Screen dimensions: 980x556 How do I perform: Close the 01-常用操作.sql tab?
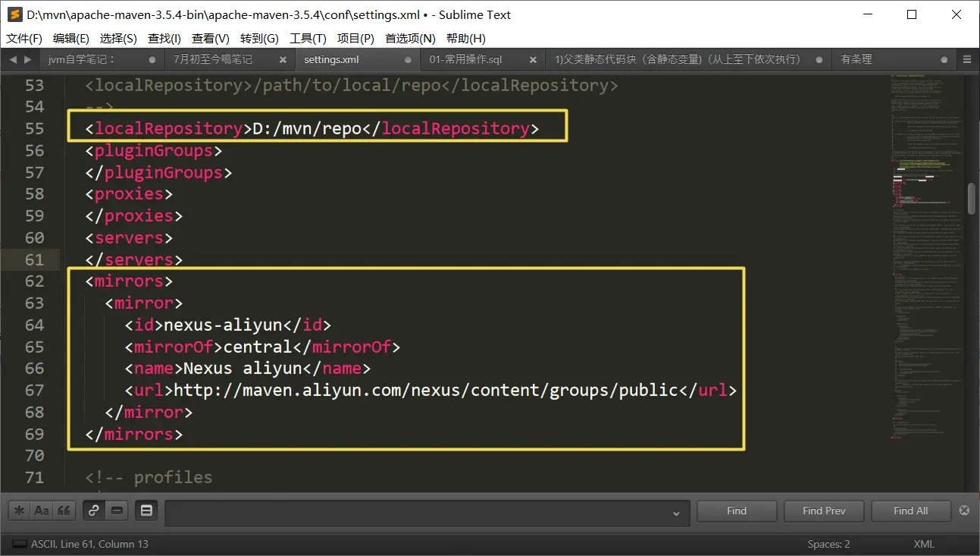[x=534, y=59]
